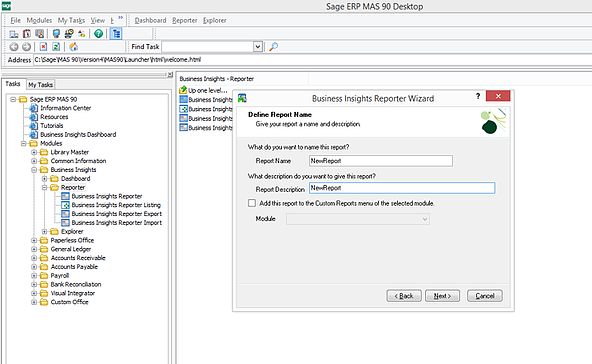Close the Tasks side panel with the small X
The image size is (592, 364).
pos(170,75)
